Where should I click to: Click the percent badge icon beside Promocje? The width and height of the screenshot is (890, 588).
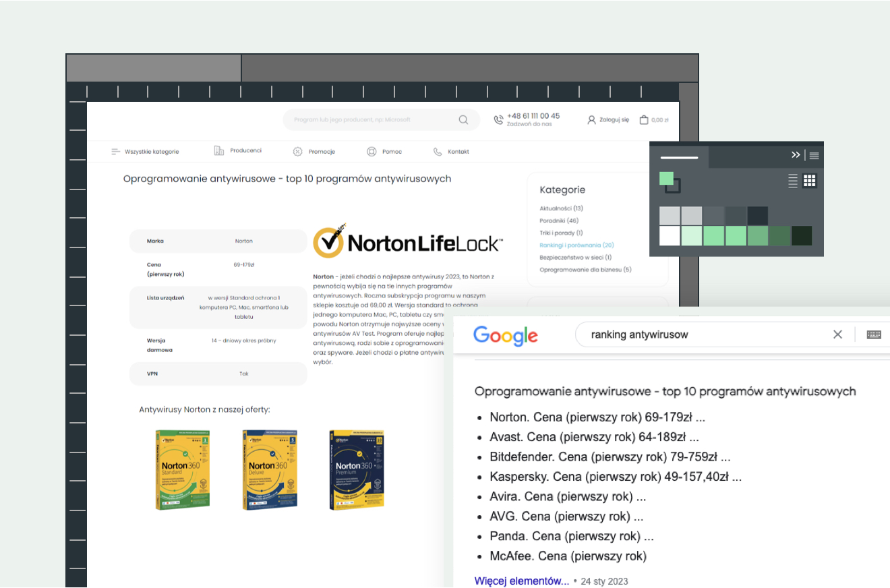point(298,152)
